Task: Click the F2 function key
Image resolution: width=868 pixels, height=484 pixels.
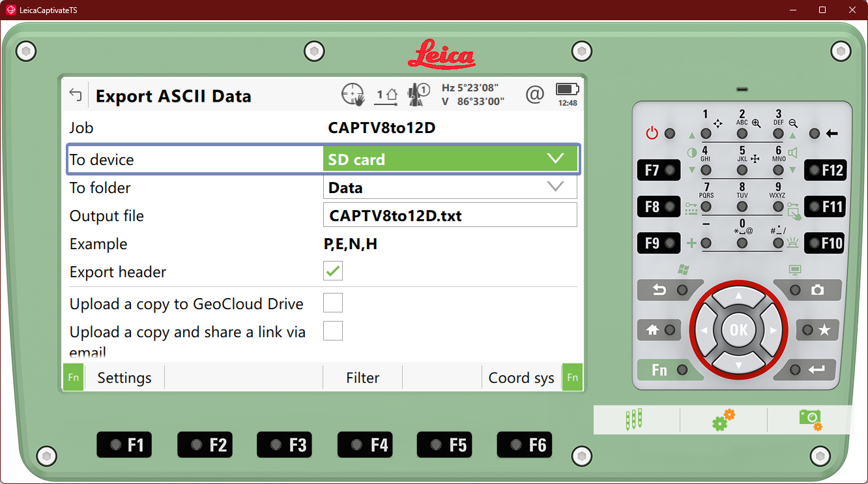Action: point(205,445)
